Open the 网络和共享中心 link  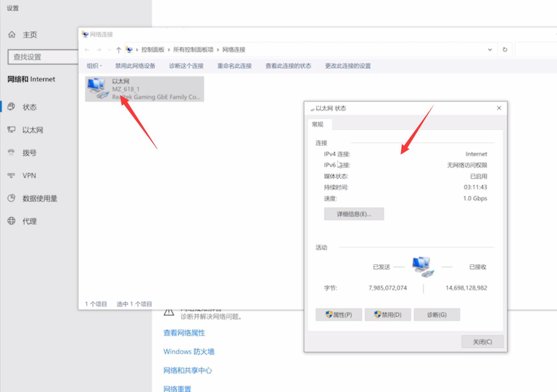tap(188, 370)
